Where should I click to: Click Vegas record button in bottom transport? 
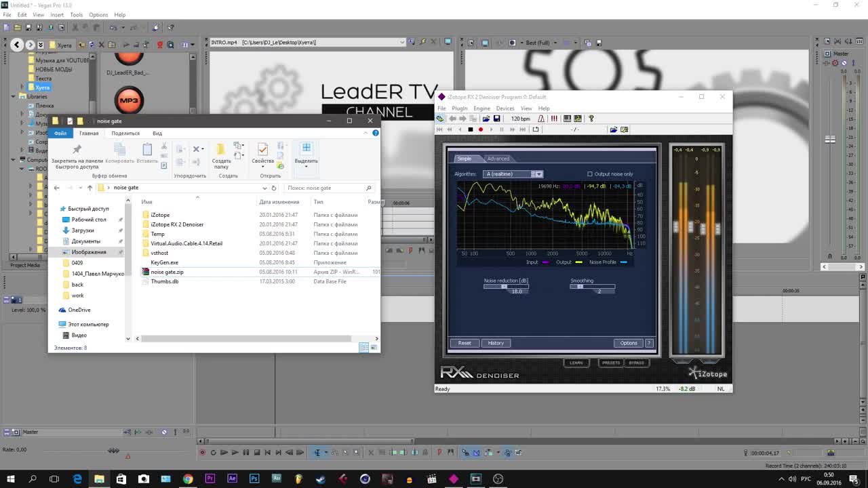pos(202,452)
